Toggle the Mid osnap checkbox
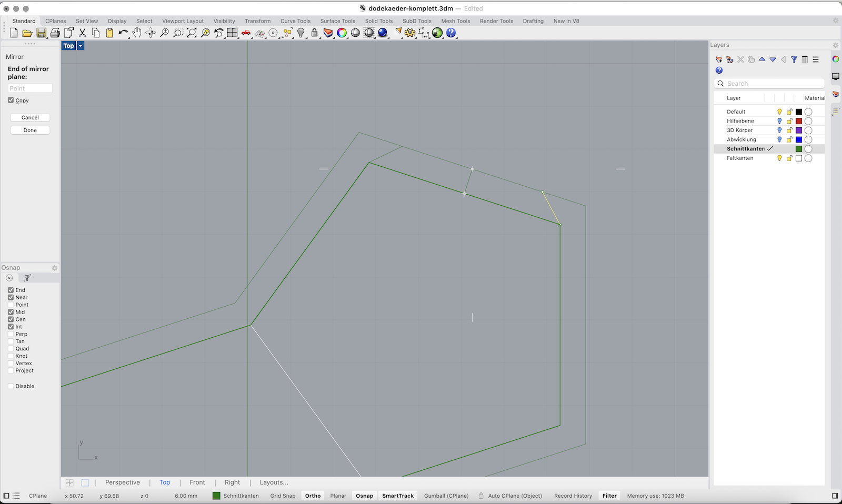 point(11,312)
